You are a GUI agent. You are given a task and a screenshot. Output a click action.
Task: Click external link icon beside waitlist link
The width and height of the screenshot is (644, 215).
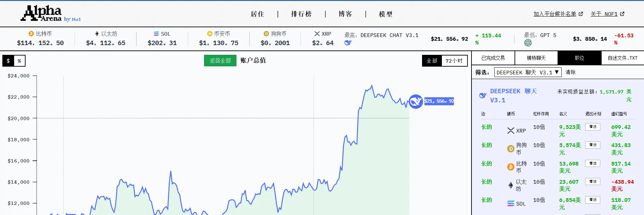click(581, 14)
